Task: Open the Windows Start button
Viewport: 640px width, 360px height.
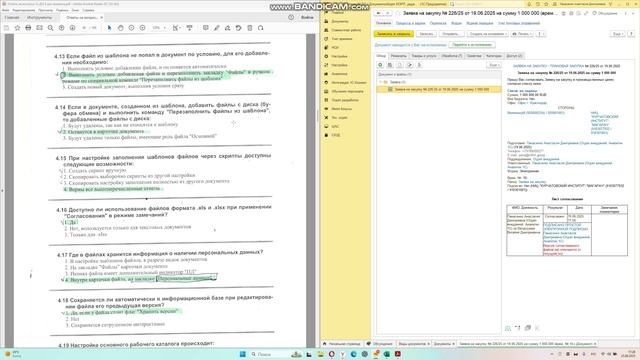Action: click(x=243, y=354)
